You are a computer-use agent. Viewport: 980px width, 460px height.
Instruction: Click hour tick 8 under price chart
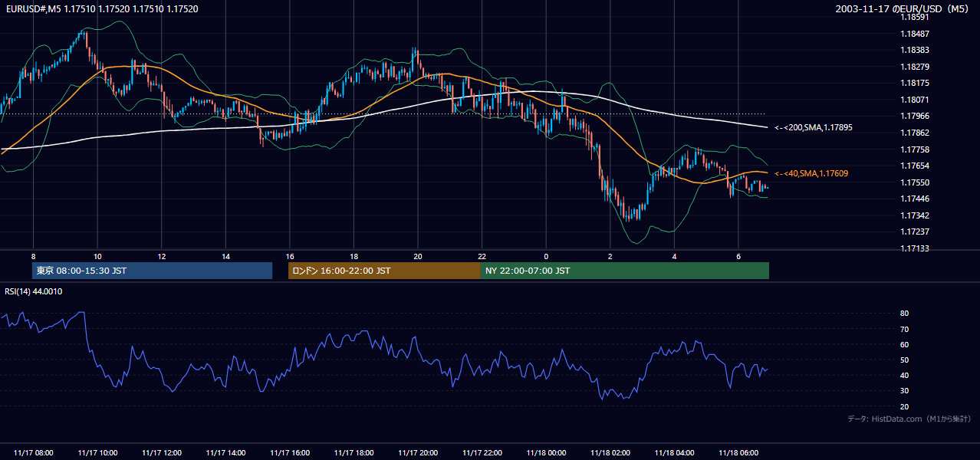[x=33, y=256]
